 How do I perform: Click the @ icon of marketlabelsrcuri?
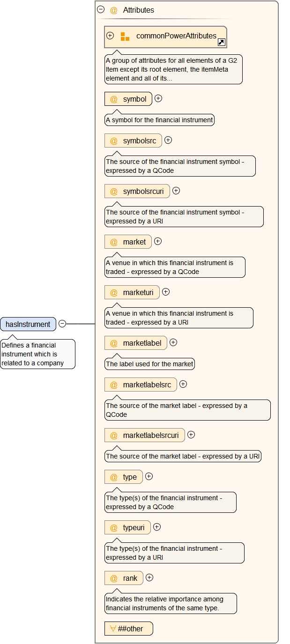tap(113, 436)
